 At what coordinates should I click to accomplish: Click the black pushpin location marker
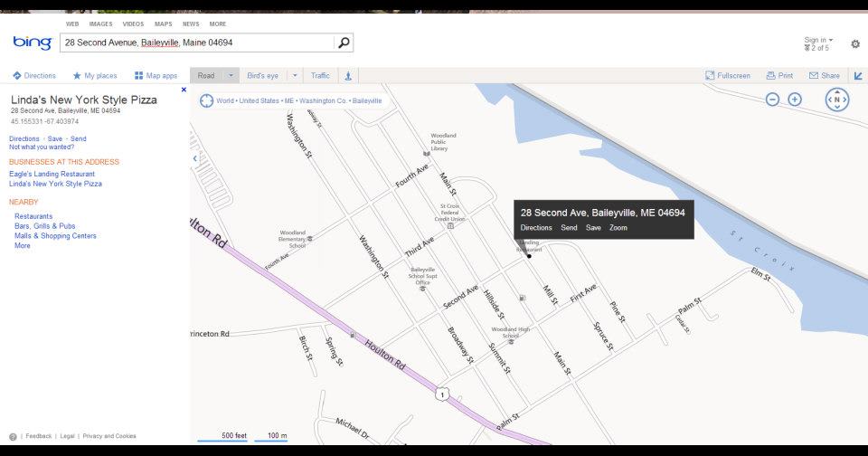pos(529,256)
